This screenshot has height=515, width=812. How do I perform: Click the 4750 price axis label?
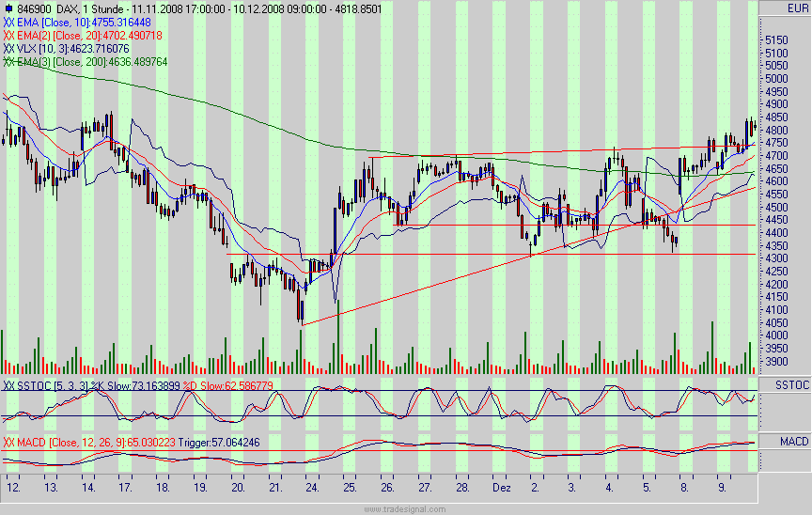tap(775, 143)
